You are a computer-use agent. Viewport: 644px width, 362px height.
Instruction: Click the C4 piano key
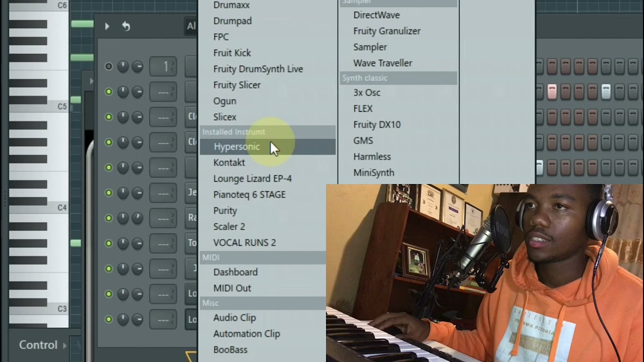point(39,207)
